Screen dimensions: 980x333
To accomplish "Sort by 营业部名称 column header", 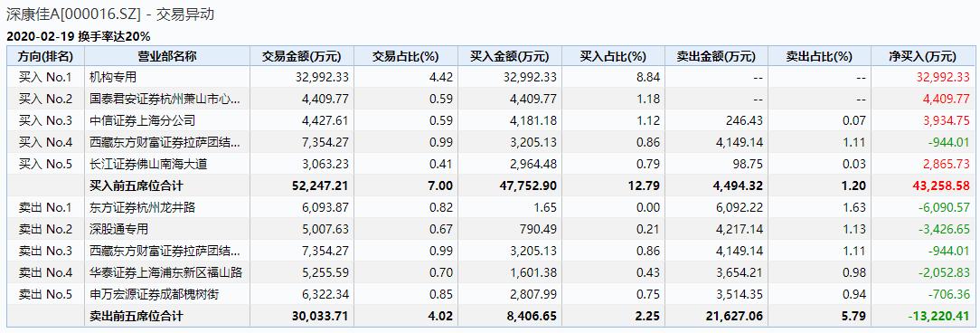I will click(167, 56).
